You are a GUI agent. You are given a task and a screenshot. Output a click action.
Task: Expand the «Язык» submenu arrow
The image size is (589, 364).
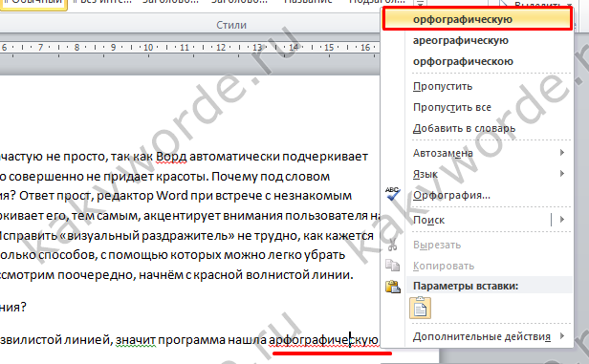562,173
